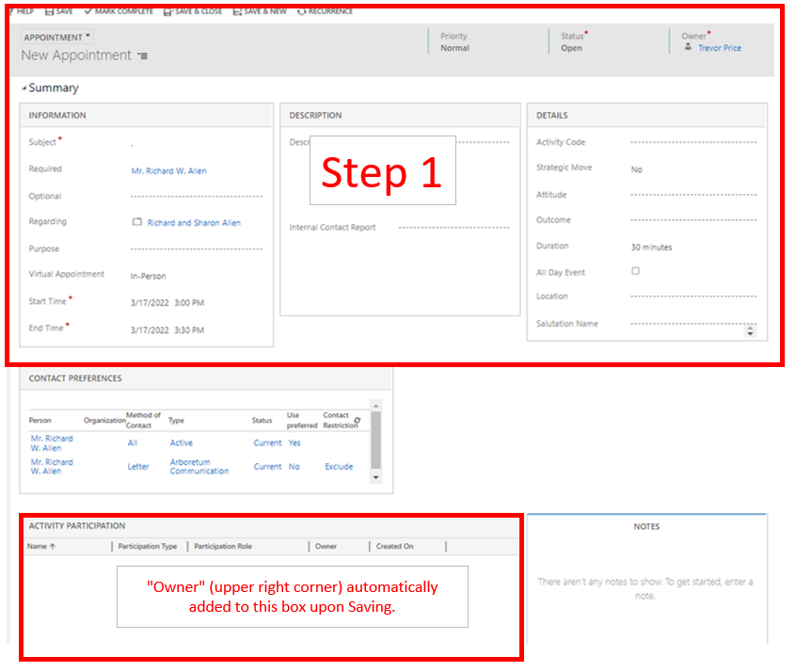Open the menu icon beside New Appointment
The image size is (796, 672).
(x=143, y=56)
